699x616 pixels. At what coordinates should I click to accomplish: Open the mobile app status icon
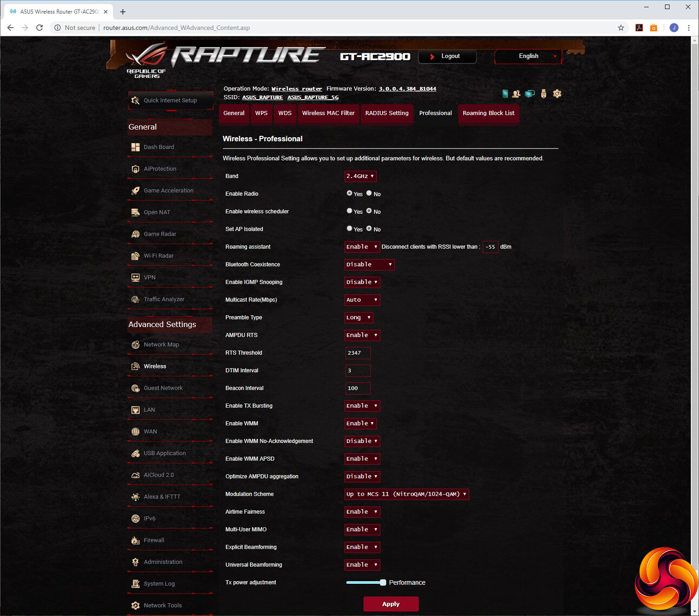point(505,94)
